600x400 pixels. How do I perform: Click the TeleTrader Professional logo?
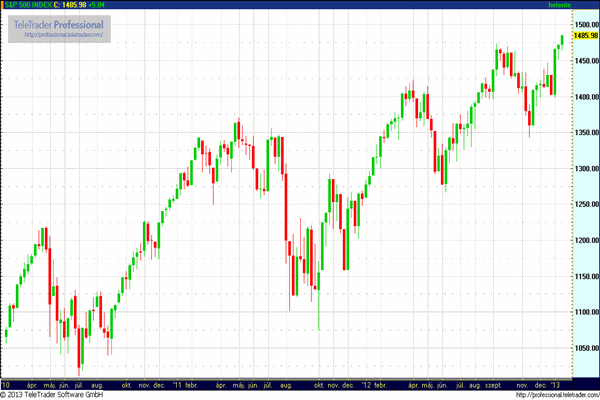point(62,23)
